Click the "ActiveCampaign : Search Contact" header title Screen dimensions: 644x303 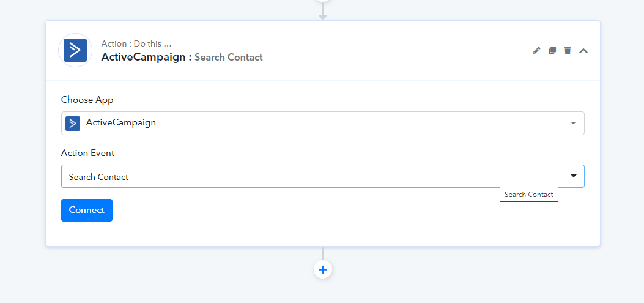coord(182,57)
